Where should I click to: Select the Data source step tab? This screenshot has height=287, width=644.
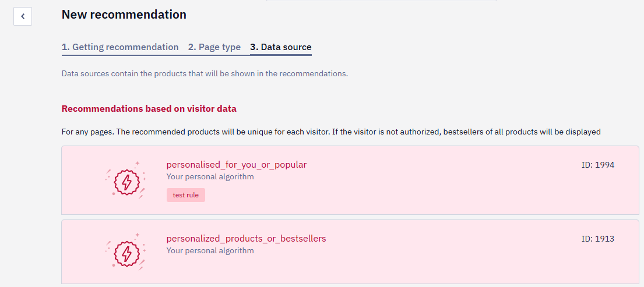pos(281,47)
